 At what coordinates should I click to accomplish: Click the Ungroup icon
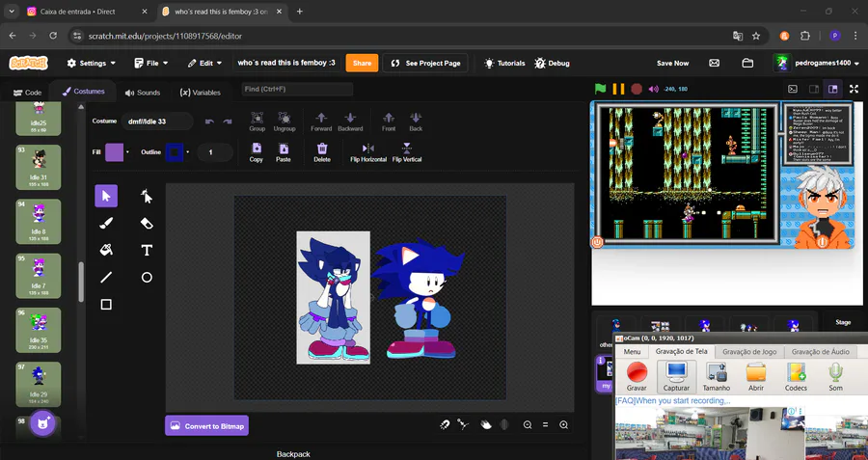[284, 122]
